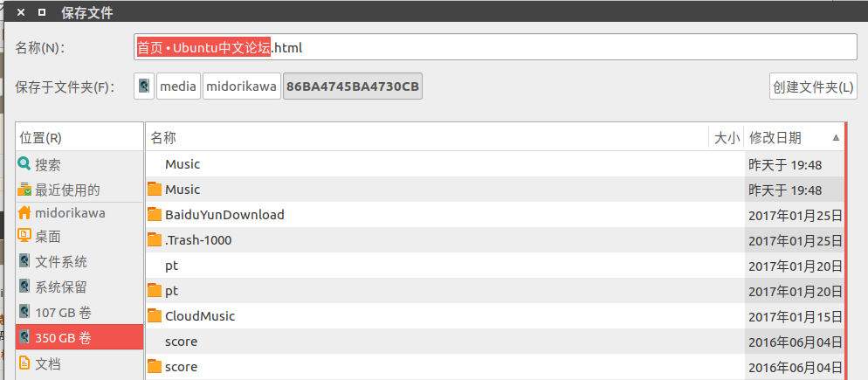Viewport: 868px width, 380px height.
Task: Click the root disk path button
Action: pos(144,86)
